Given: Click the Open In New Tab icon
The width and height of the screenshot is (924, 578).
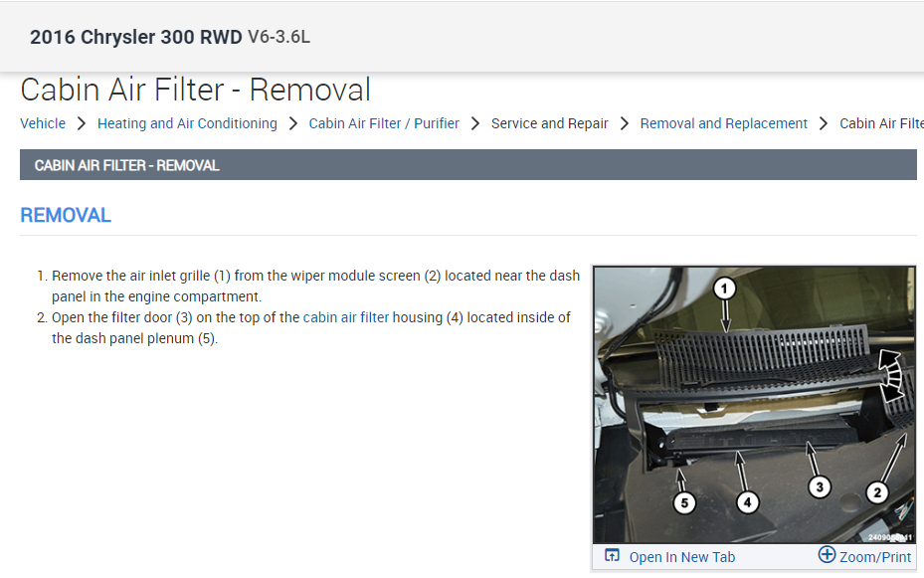Looking at the screenshot, I should [613, 555].
